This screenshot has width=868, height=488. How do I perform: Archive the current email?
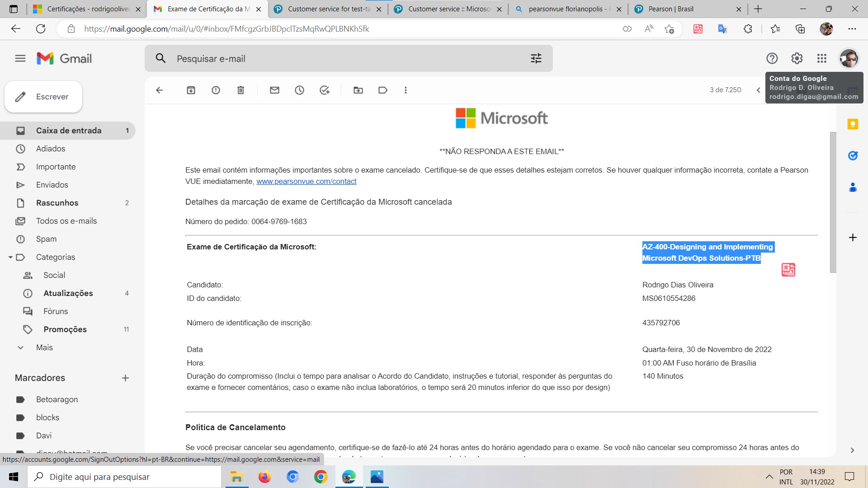coord(191,90)
